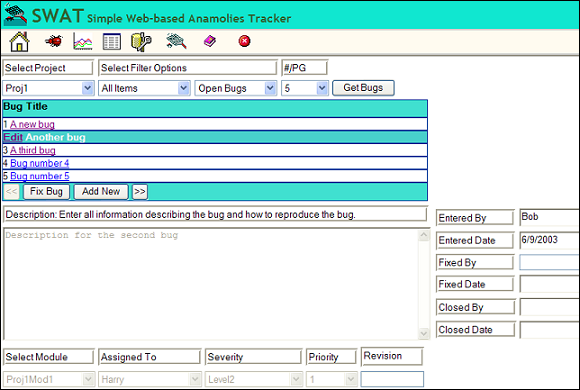The height and width of the screenshot is (390, 580).
Task: Expand the All Items filter dropdown
Action: (x=144, y=88)
